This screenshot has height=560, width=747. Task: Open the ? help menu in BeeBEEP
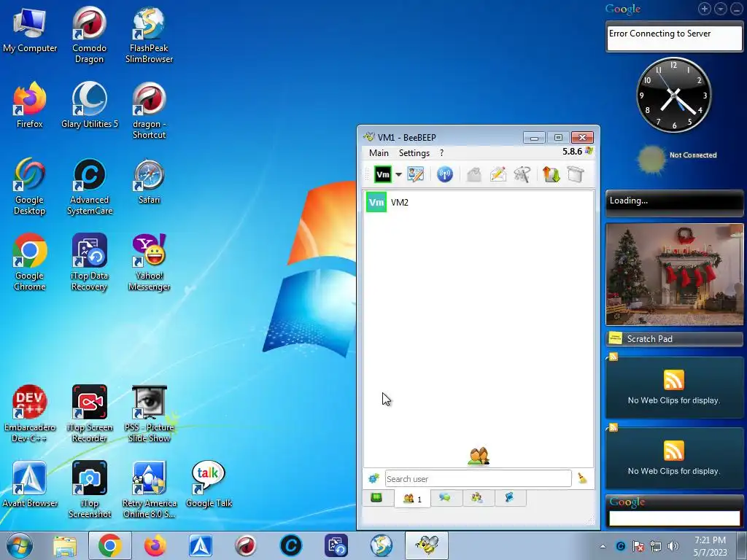[x=441, y=153]
